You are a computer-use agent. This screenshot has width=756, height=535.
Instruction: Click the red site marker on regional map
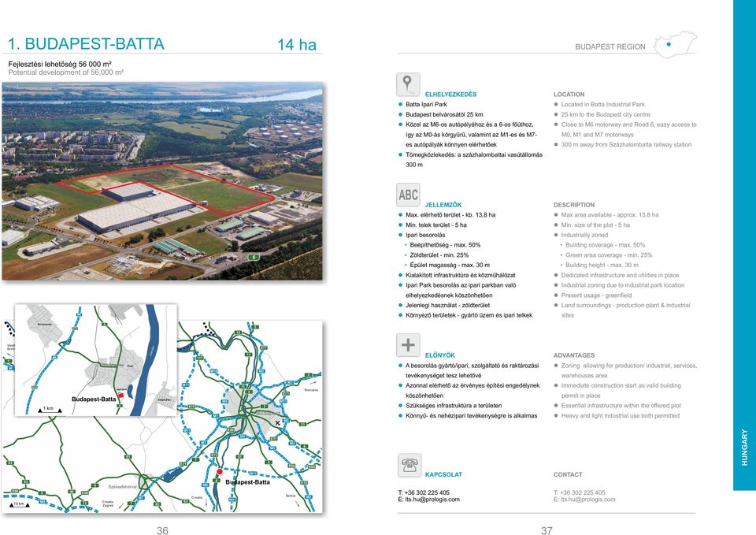click(220, 471)
